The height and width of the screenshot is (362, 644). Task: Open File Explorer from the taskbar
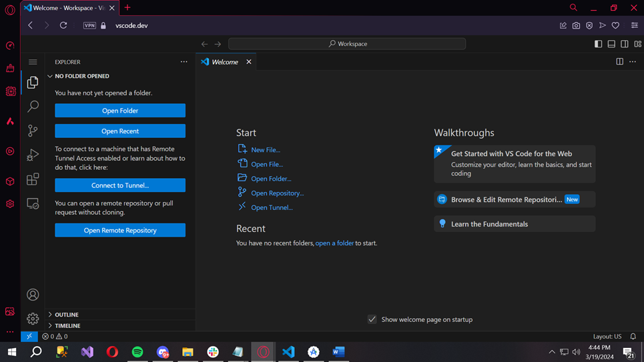tap(188, 352)
